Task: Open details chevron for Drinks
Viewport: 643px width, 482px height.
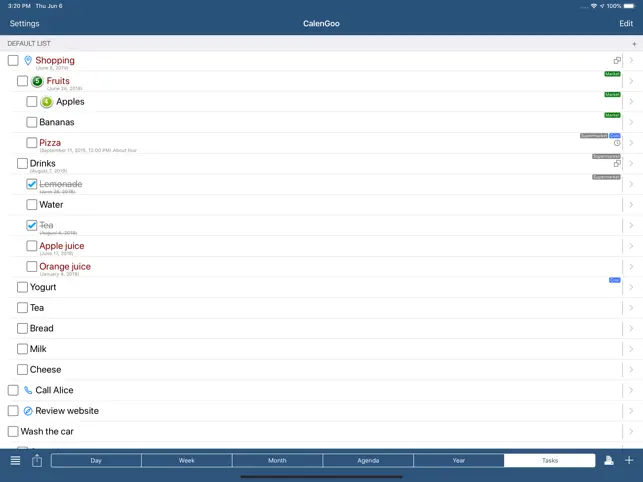Action: point(632,164)
